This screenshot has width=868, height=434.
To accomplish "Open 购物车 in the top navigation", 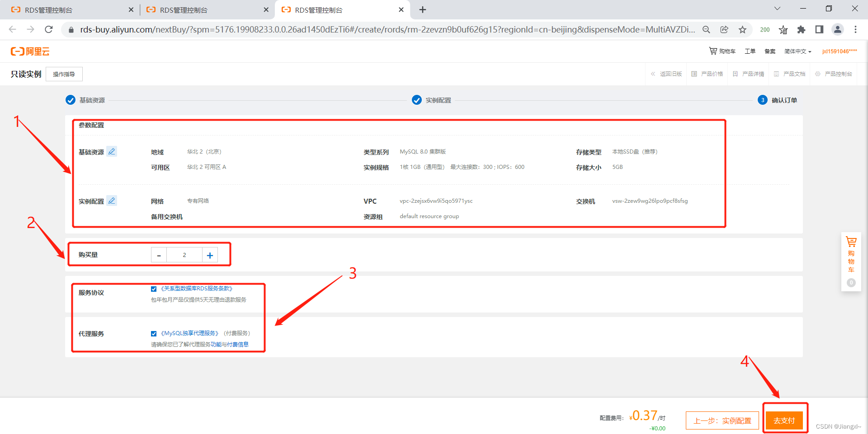I will click(722, 51).
